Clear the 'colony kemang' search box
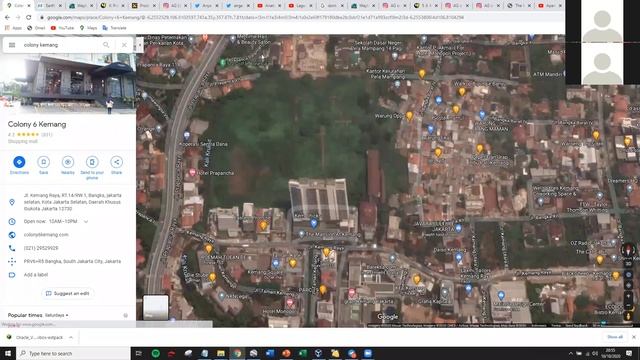This screenshot has width=640, height=360. (124, 45)
